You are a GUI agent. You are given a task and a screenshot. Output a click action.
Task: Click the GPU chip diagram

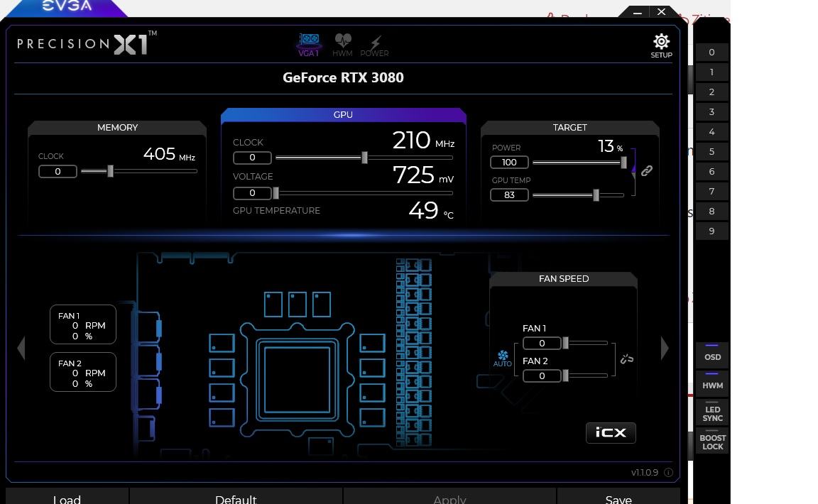(298, 379)
